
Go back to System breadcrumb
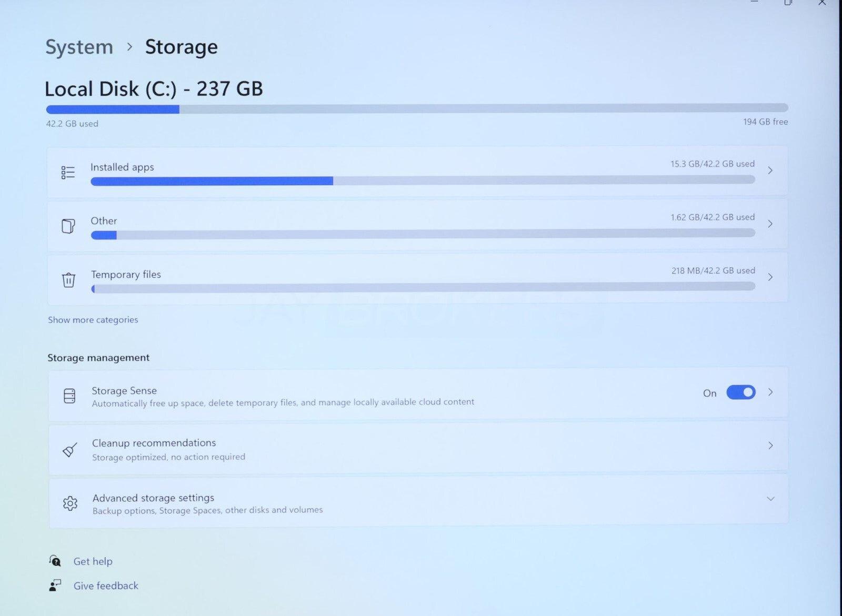[79, 47]
